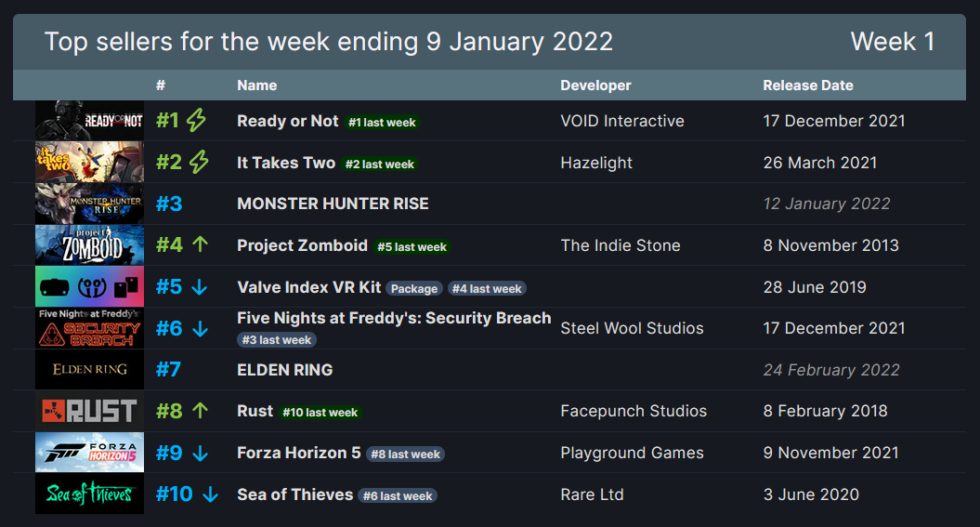The height and width of the screenshot is (527, 980).
Task: Click the green up arrow next to #8
Action: [x=200, y=411]
